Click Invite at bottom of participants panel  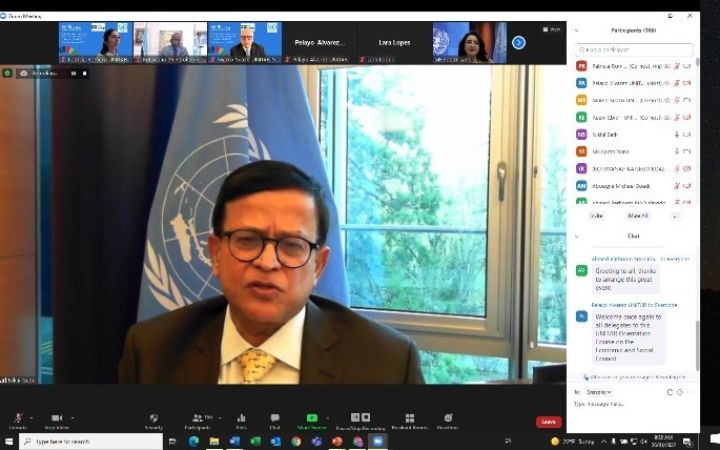(x=596, y=216)
